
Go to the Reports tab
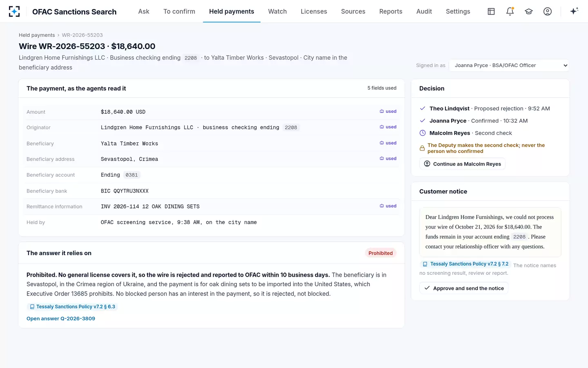click(x=391, y=11)
